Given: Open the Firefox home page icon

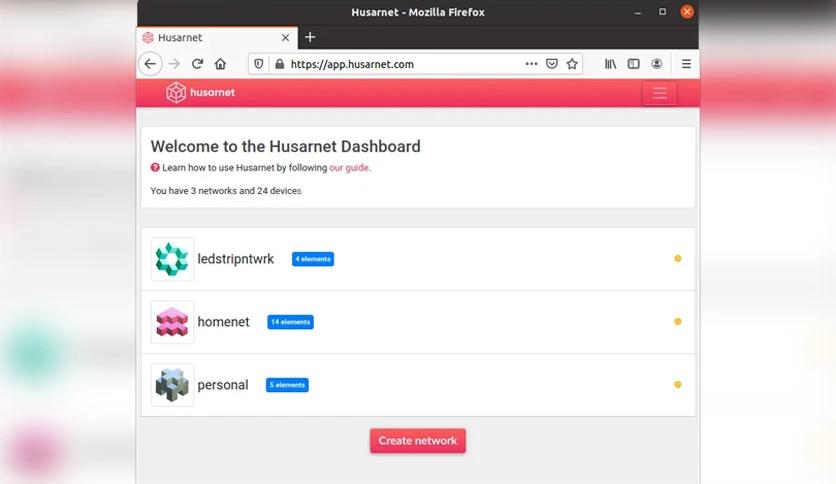Looking at the screenshot, I should [x=220, y=64].
